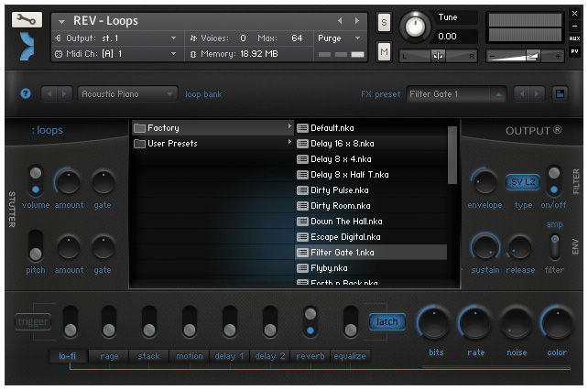Open the AUX sends panel
The height and width of the screenshot is (390, 588).
[x=574, y=38]
